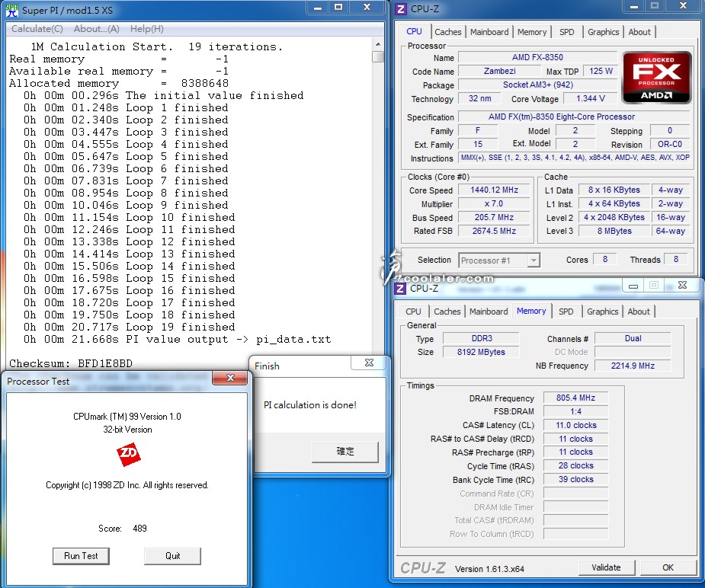705x588 pixels.
Task: Select Memory tab in upper CPU-Z window
Action: [x=532, y=32]
